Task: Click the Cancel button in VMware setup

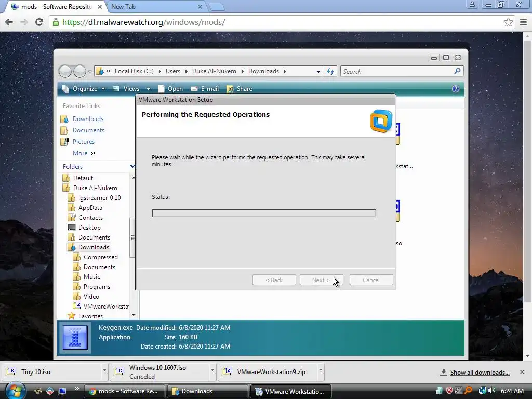Action: pos(371,280)
